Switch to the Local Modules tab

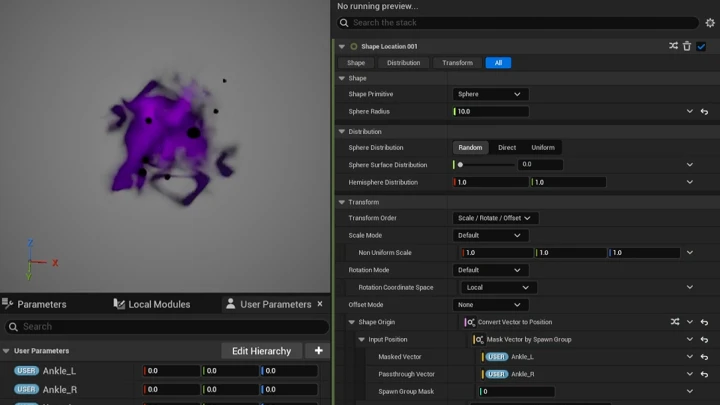[x=152, y=304]
